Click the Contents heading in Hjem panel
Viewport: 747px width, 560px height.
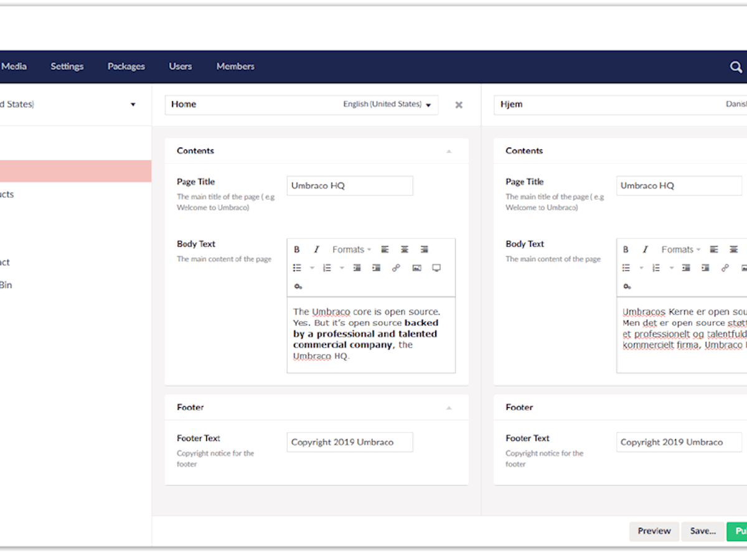point(524,151)
